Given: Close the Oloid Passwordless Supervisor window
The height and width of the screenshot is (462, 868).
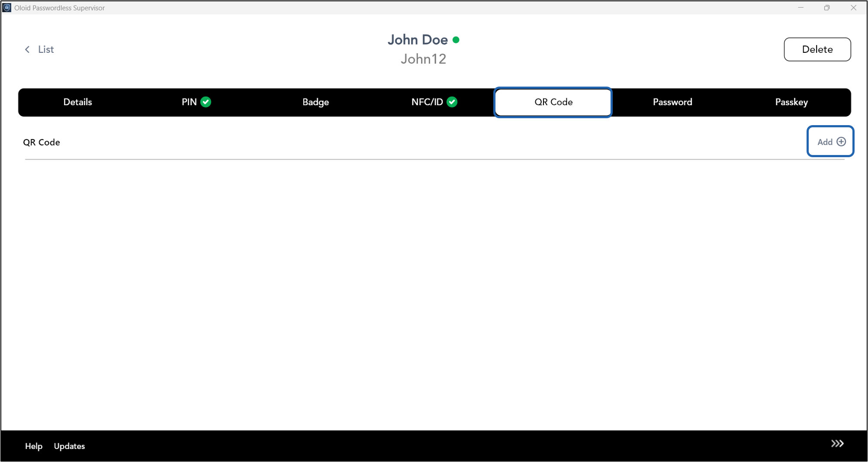Looking at the screenshot, I should pos(853,8).
